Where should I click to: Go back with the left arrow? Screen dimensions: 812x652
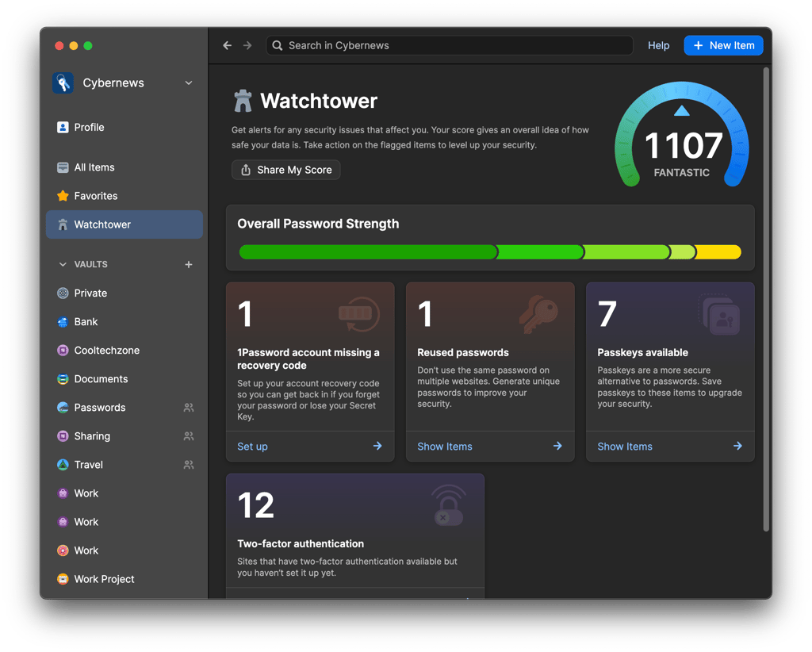(x=227, y=45)
